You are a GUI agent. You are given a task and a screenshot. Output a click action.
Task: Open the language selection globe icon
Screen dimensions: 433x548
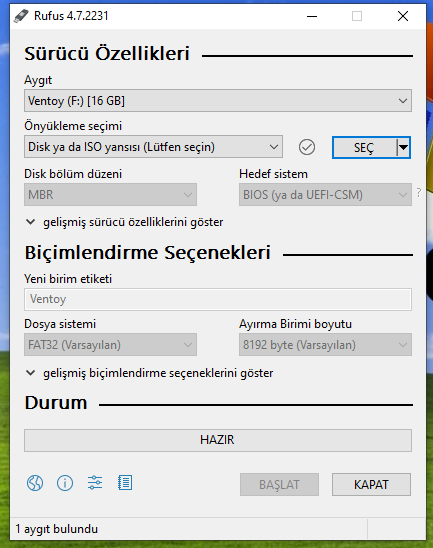pyautogui.click(x=35, y=483)
